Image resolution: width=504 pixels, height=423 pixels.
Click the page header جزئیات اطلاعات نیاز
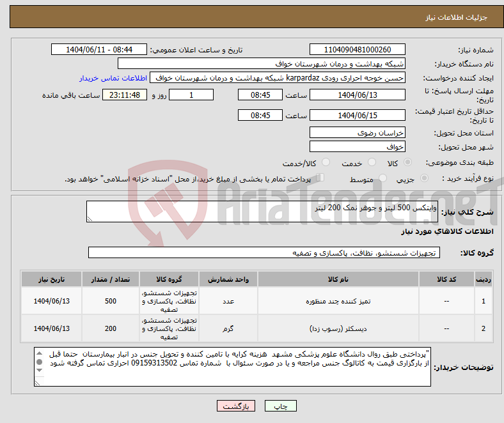click(457, 17)
